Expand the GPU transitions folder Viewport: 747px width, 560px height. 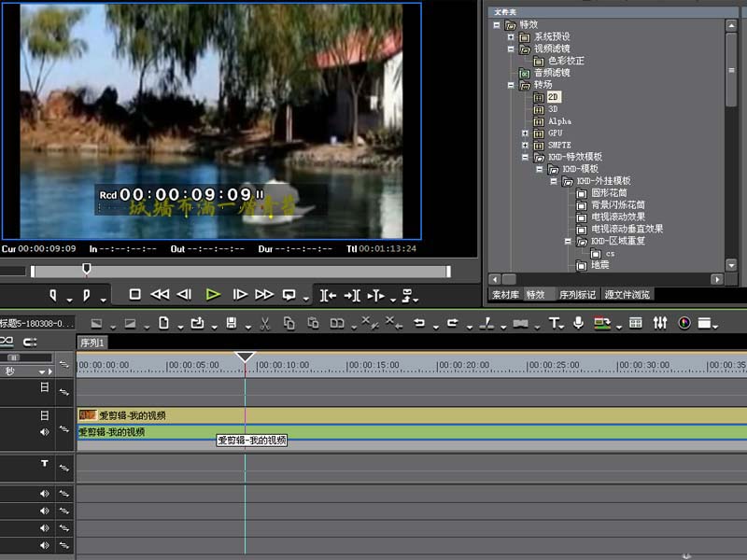point(525,133)
